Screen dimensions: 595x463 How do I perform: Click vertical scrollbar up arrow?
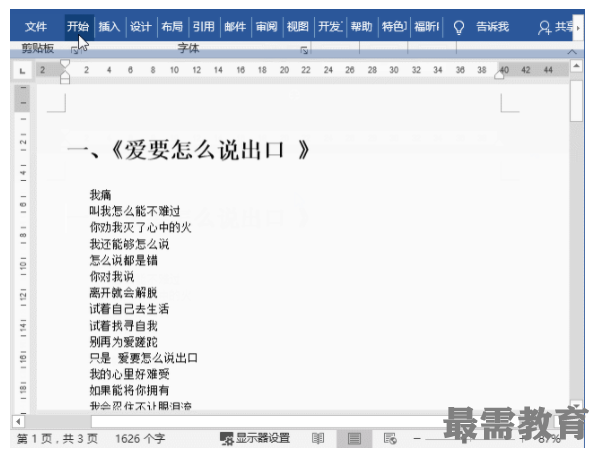[576, 66]
